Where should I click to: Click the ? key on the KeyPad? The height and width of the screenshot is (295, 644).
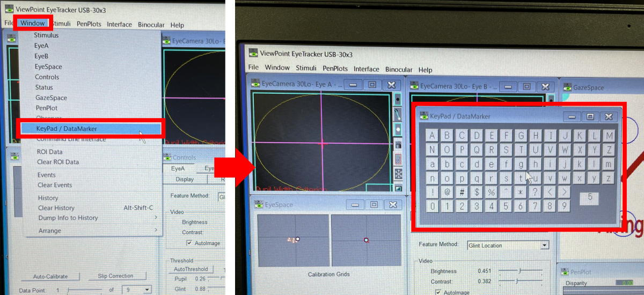(535, 192)
